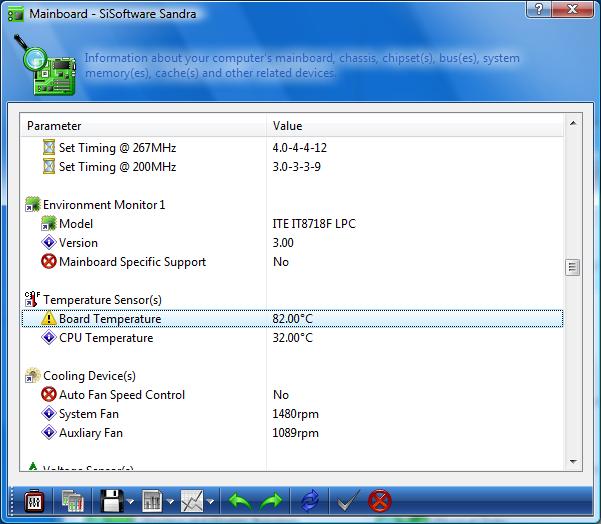Go back with green left arrow
Viewport: 601px width, 524px height.
240,501
